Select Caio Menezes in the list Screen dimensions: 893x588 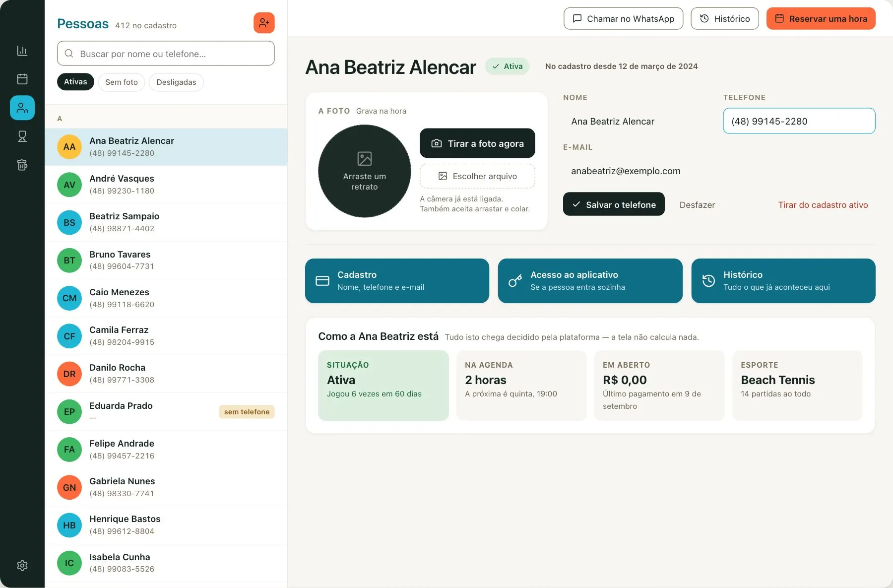tap(166, 298)
